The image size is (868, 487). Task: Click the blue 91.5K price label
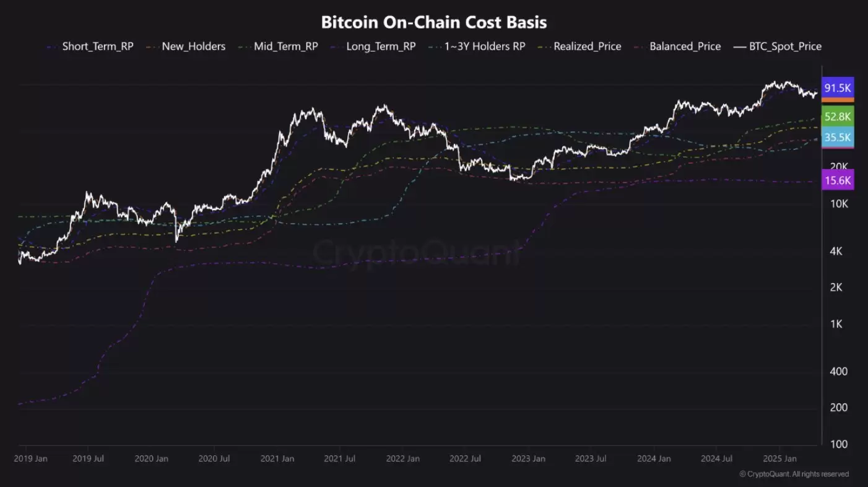837,88
